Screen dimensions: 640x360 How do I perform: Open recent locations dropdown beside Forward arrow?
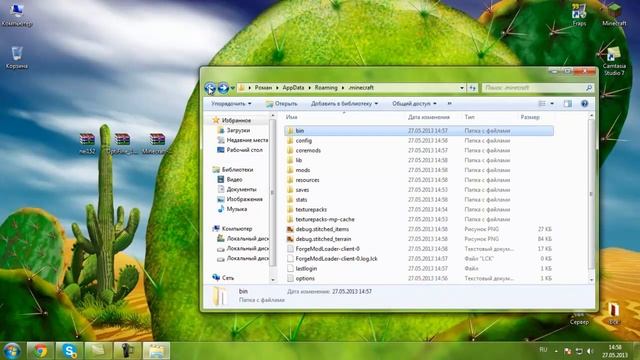coord(233,88)
